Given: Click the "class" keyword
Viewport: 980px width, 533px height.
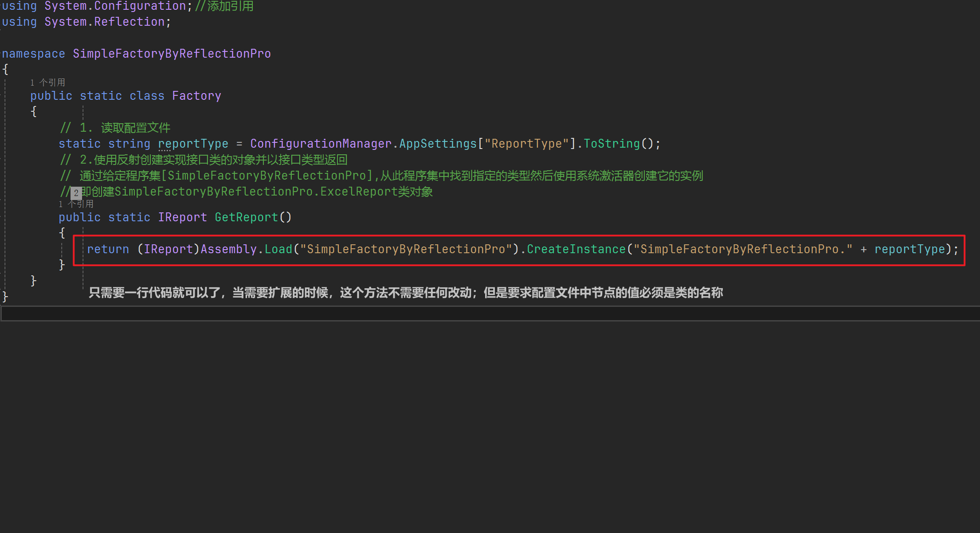Looking at the screenshot, I should (x=147, y=96).
